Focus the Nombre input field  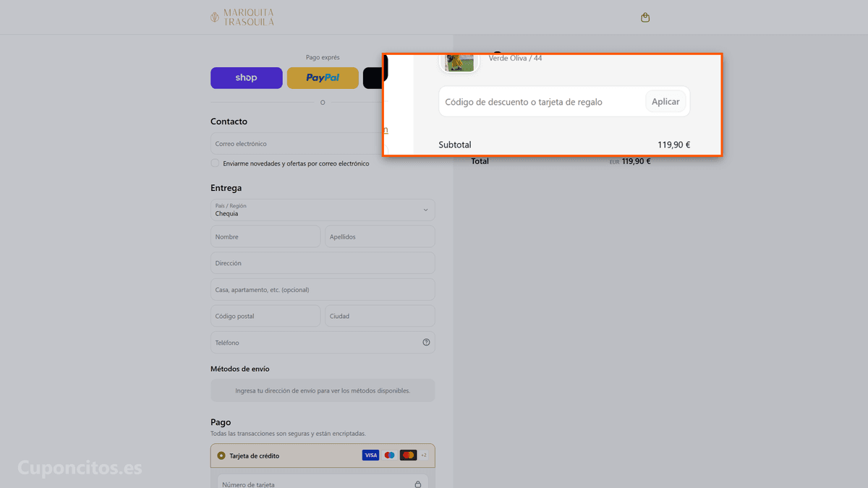click(x=265, y=236)
